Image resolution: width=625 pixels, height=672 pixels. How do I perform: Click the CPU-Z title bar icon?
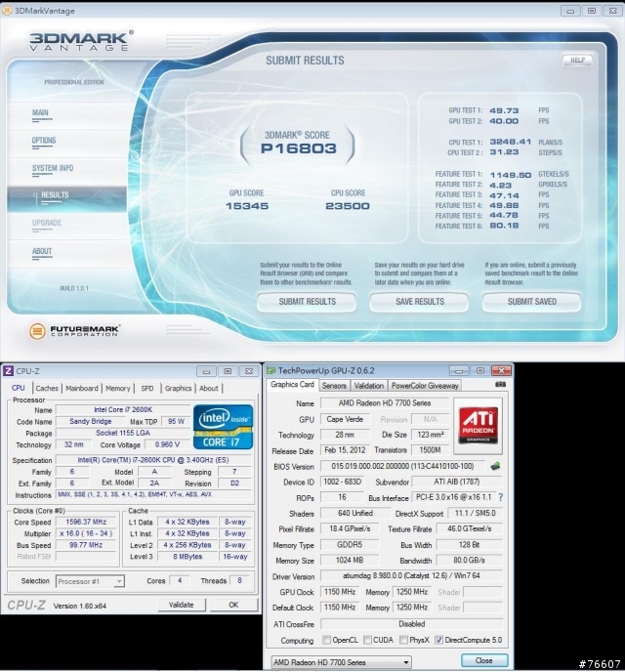pos(8,371)
